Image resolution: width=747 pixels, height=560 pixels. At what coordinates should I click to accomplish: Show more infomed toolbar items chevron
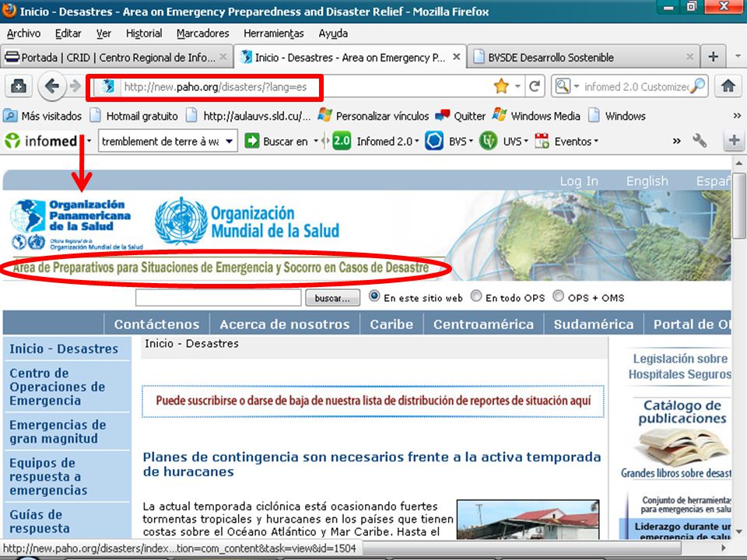coord(676,141)
